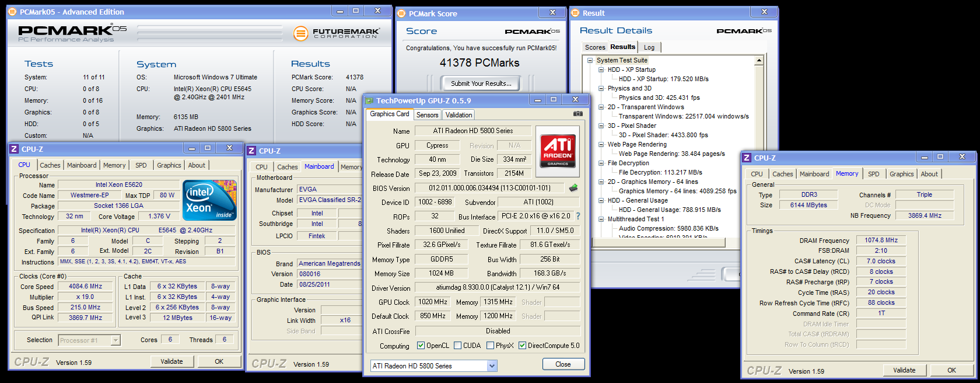980x383 pixels.
Task: Click OK in the CPU-Z processor window
Action: 219,361
